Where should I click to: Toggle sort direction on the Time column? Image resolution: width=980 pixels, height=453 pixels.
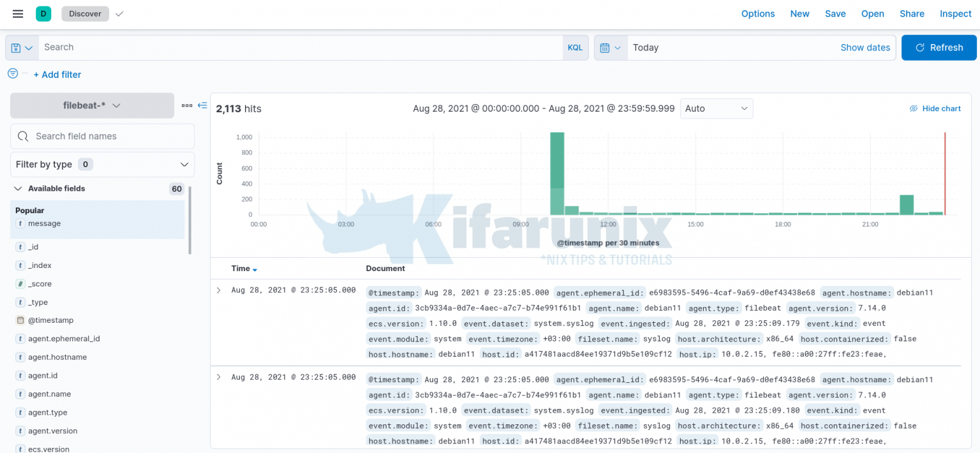(x=255, y=269)
